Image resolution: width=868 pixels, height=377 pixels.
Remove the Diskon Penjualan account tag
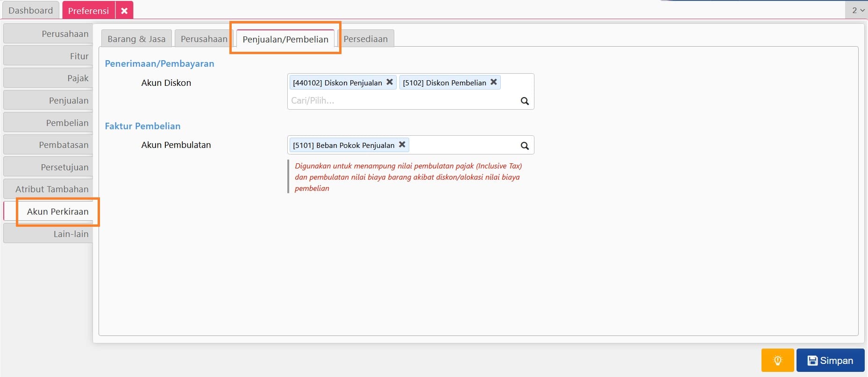(389, 82)
